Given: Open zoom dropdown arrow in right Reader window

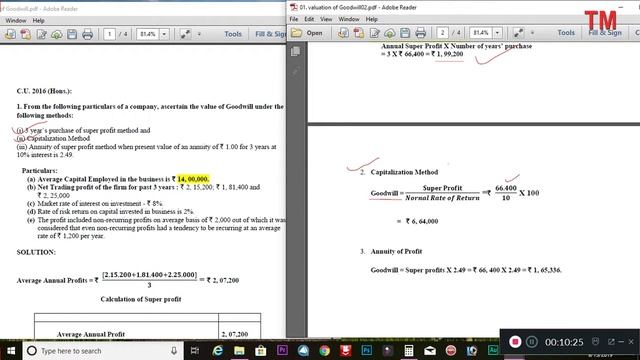Looking at the screenshot, I should point(497,32).
